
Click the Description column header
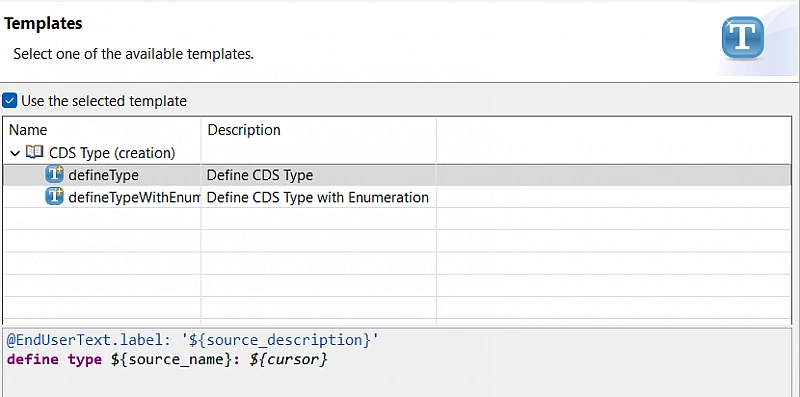point(319,130)
